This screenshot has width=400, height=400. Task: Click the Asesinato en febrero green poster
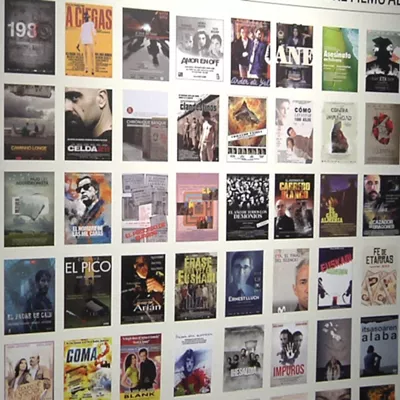pyautogui.click(x=340, y=59)
